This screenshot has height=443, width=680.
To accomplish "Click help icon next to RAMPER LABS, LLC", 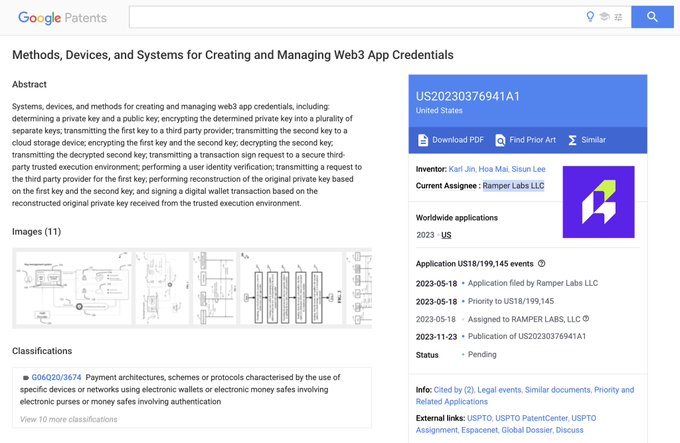I will click(586, 319).
